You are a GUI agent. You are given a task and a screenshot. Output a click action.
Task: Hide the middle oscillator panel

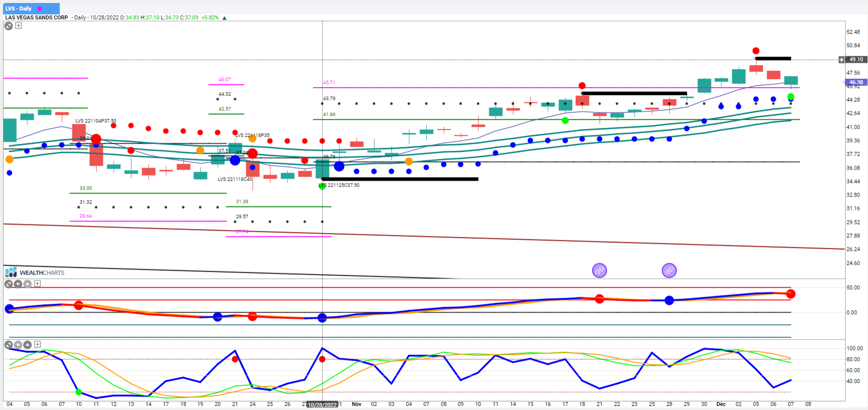[8, 284]
